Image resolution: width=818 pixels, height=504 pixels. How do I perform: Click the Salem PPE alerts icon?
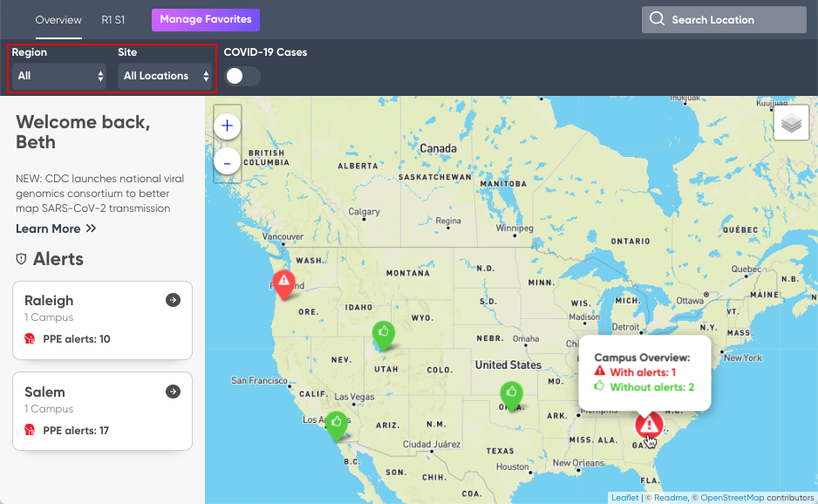pos(30,431)
